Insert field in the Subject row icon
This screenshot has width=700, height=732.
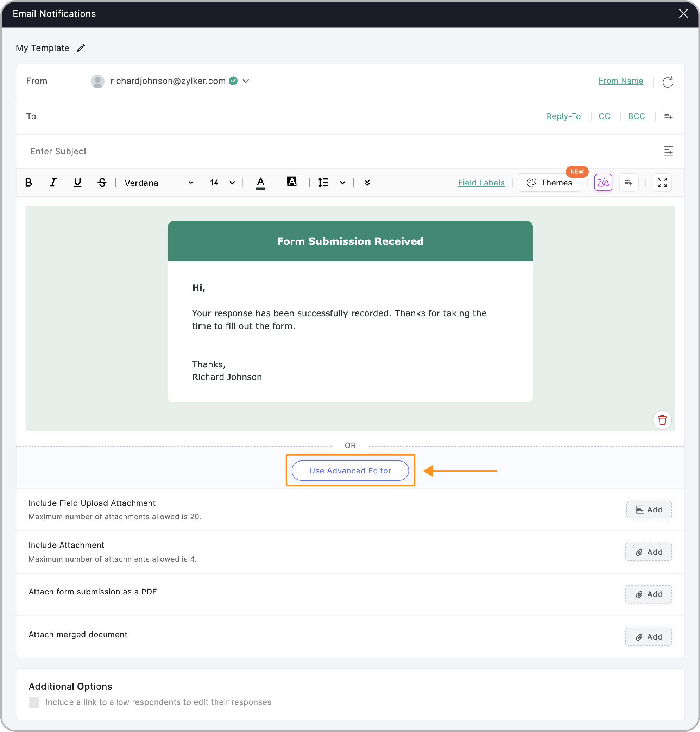668,151
